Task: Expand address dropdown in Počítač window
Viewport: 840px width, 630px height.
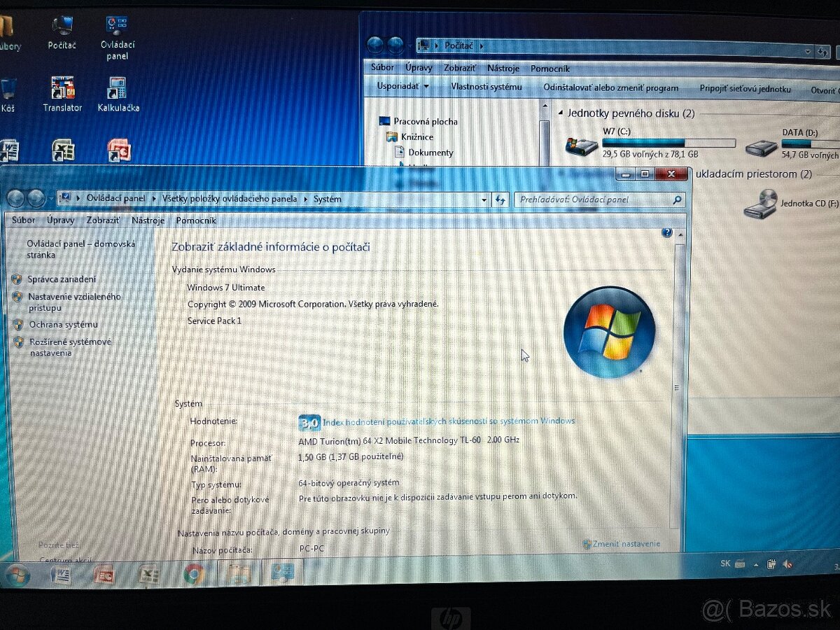Action: (x=807, y=51)
